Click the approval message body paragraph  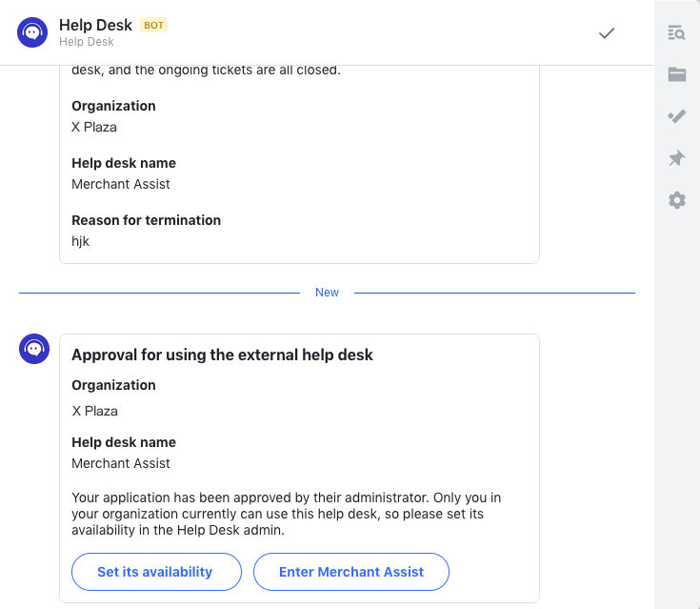click(286, 515)
